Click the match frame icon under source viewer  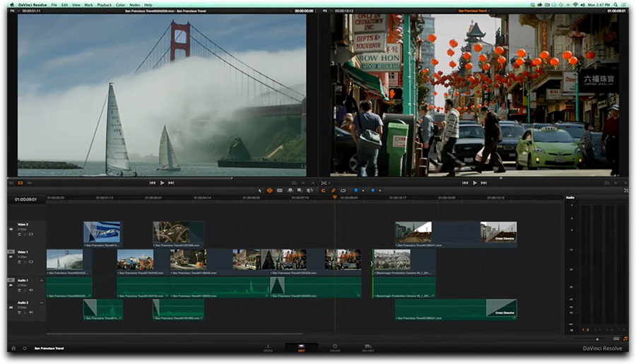[x=295, y=183]
